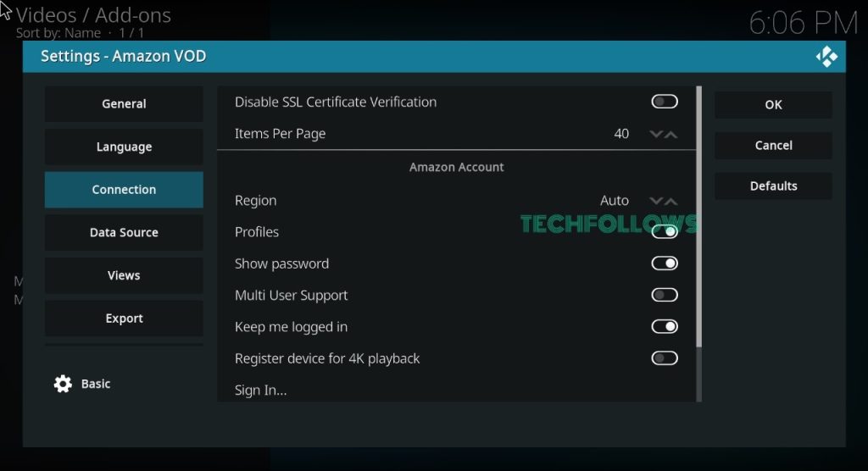
Task: Select the Connection settings category
Action: pyautogui.click(x=124, y=189)
